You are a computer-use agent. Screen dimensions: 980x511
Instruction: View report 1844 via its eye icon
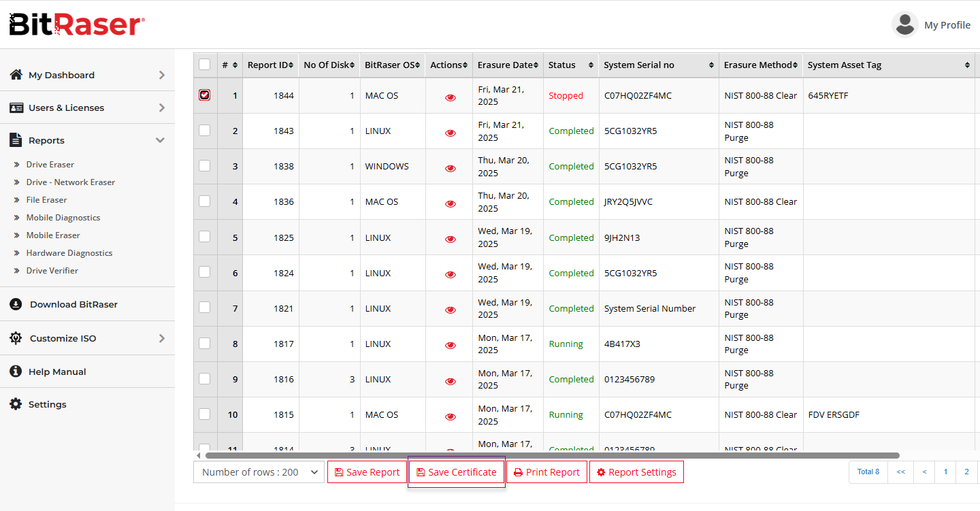coord(450,97)
